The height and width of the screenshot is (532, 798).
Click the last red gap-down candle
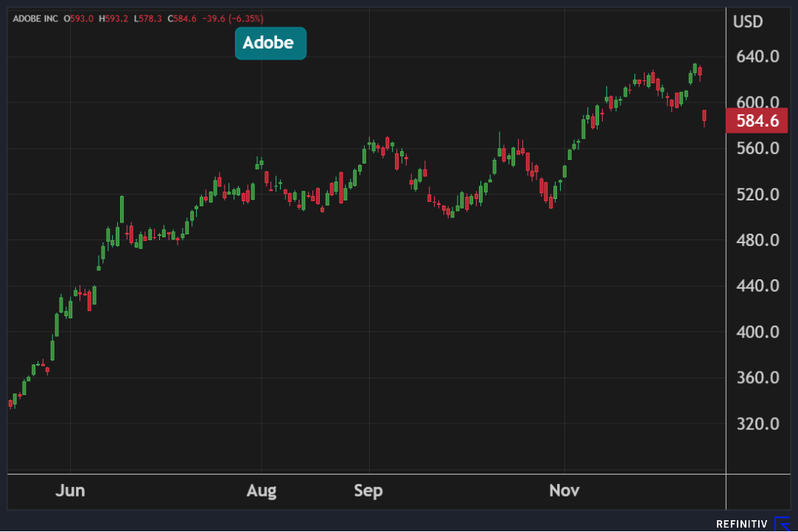(x=704, y=116)
